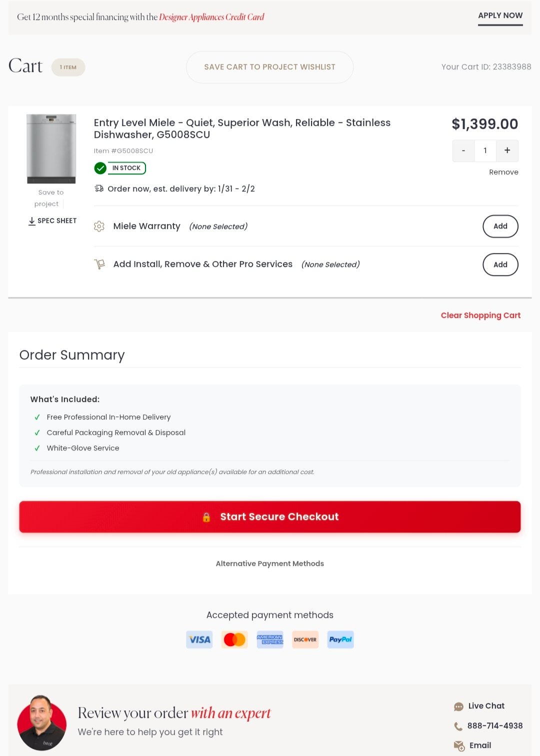Click the Live Chat bubble icon

tap(458, 706)
